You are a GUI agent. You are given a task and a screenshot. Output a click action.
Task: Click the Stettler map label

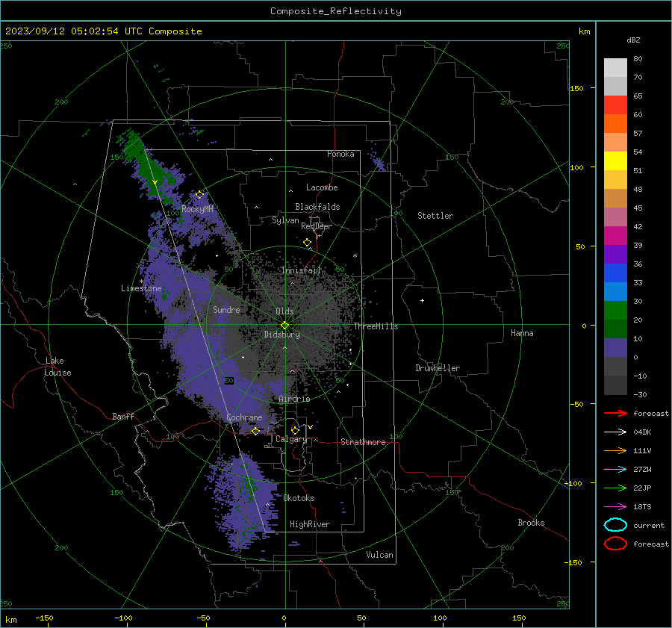(435, 216)
